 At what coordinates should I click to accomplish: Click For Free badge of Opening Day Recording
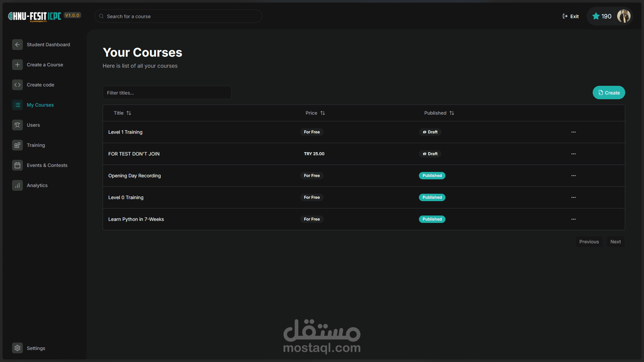click(312, 176)
